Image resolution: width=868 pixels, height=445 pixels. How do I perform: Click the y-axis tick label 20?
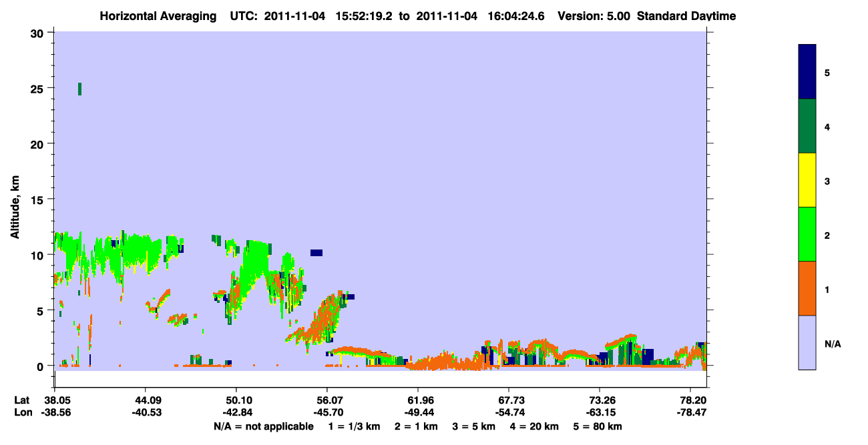(x=39, y=144)
